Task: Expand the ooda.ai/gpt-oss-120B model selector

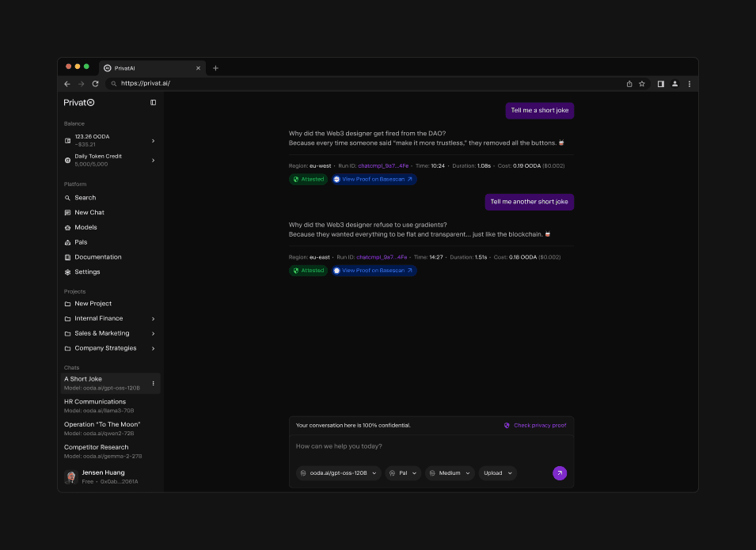Action: coord(338,472)
